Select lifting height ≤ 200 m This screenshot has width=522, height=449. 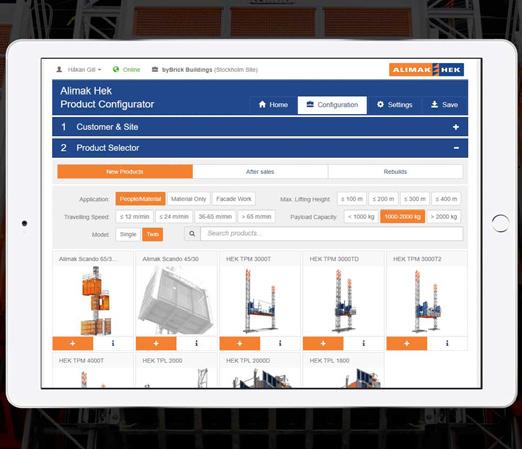(x=383, y=199)
